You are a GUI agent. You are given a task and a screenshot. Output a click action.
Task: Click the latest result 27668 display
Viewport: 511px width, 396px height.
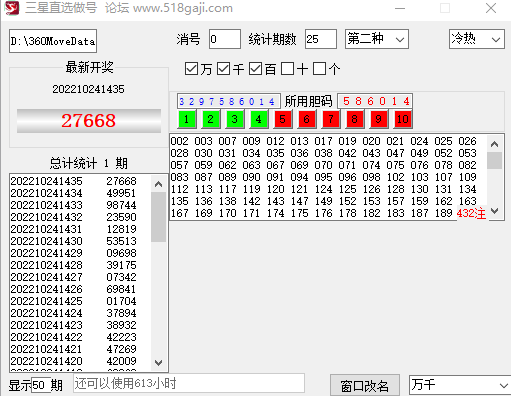89,121
